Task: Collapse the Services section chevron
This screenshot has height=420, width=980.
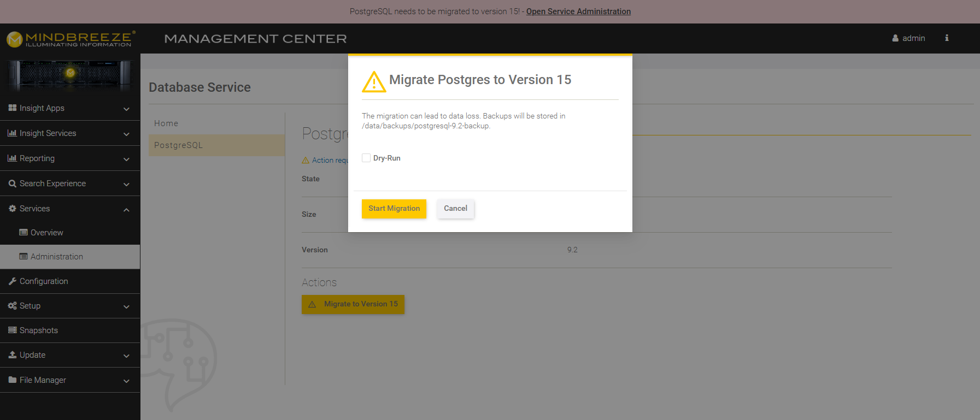Action: click(126, 209)
